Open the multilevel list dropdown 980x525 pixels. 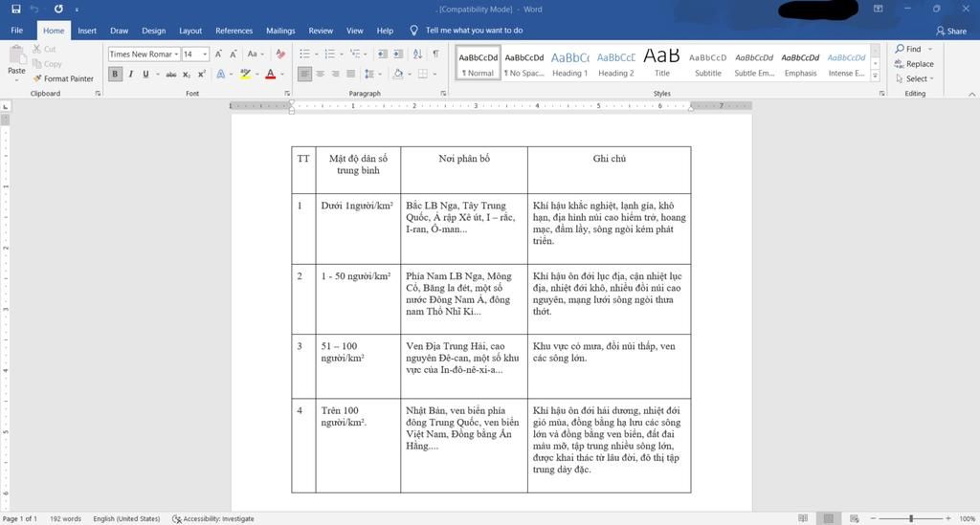click(x=366, y=55)
